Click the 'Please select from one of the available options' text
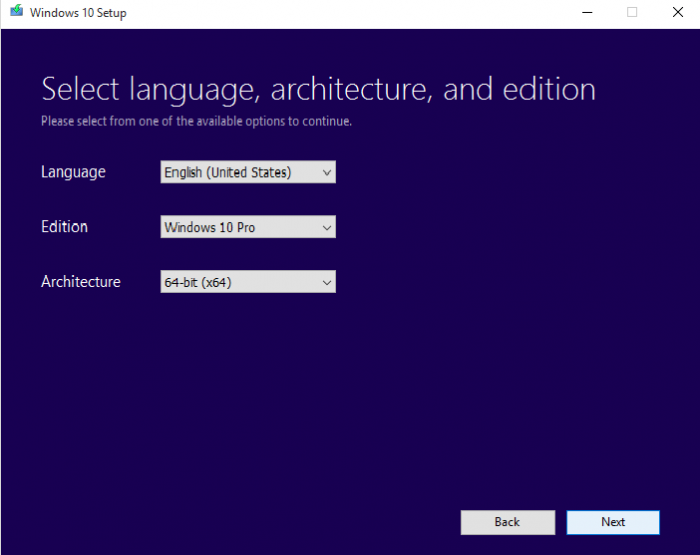This screenshot has width=700, height=555. (196, 122)
